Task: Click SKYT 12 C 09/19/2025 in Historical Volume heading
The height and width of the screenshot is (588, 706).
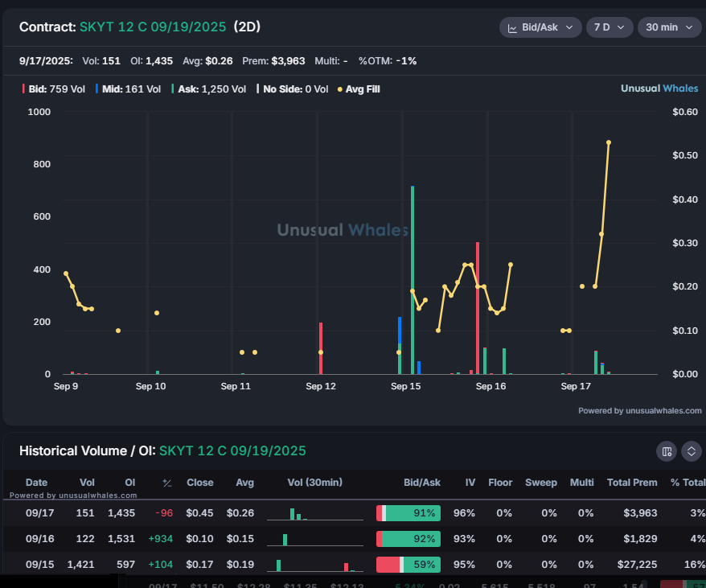Action: pos(232,451)
